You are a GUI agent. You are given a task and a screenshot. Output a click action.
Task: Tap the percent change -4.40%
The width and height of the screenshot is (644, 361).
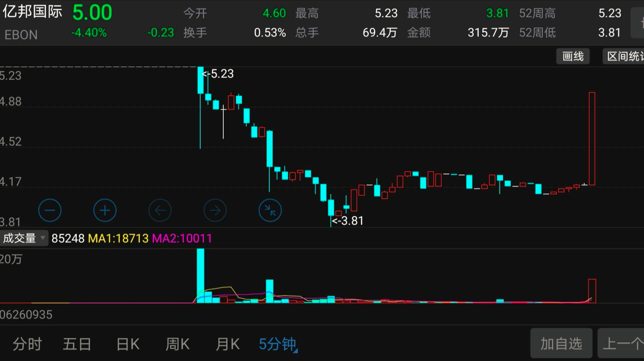click(x=89, y=33)
